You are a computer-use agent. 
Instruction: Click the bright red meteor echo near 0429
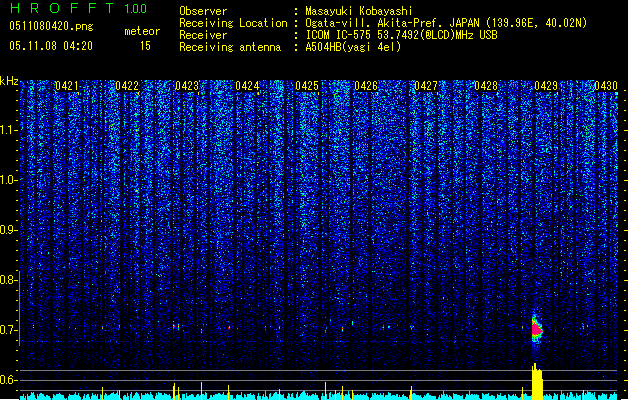[537, 329]
